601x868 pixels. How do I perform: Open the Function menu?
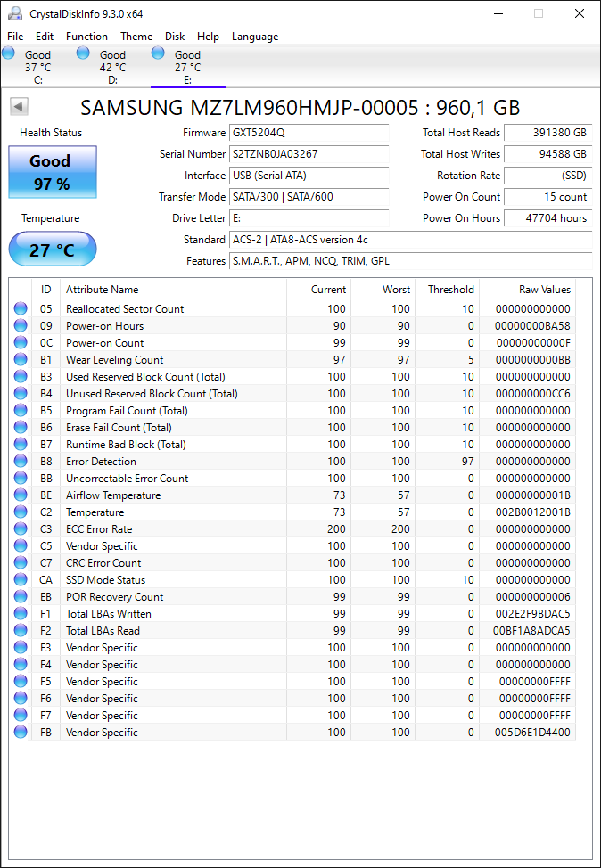coord(87,37)
